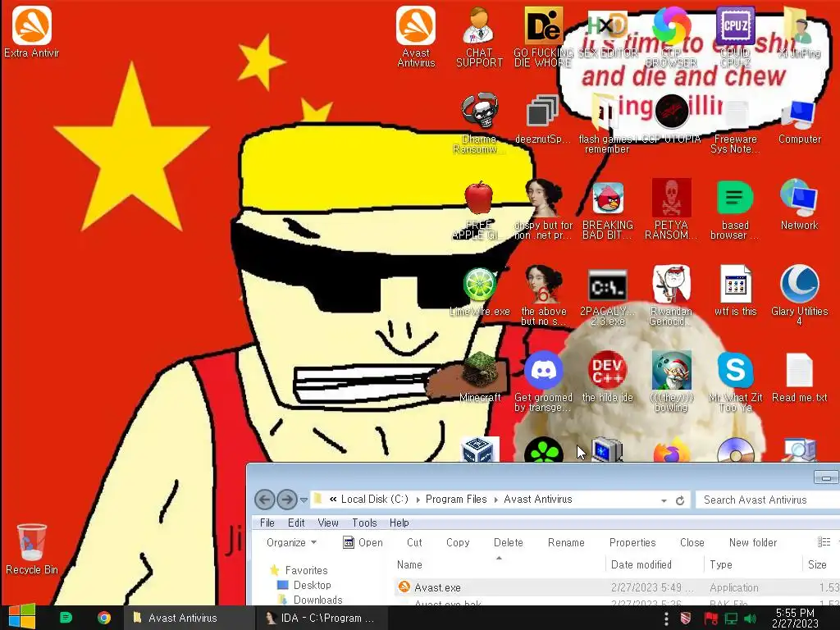Click the Explorer Back arrow button

click(x=264, y=500)
